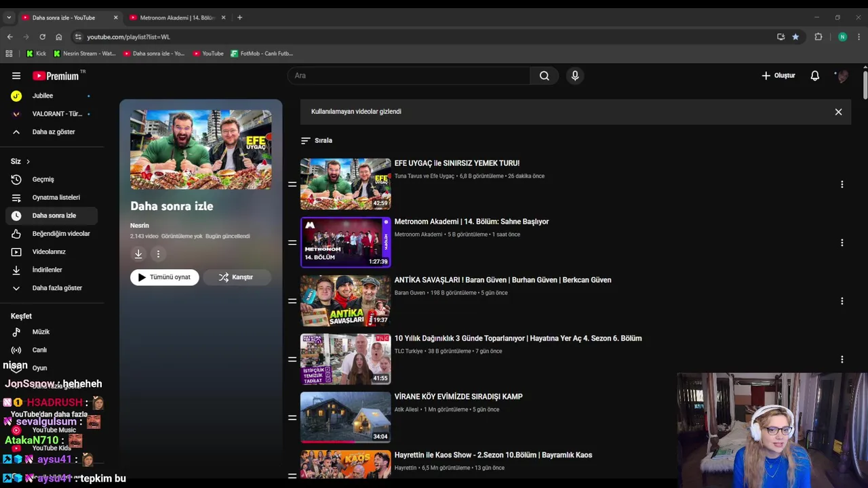Viewport: 868px width, 488px height.
Task: Open the Chrome tab search dropdown
Action: (9, 18)
